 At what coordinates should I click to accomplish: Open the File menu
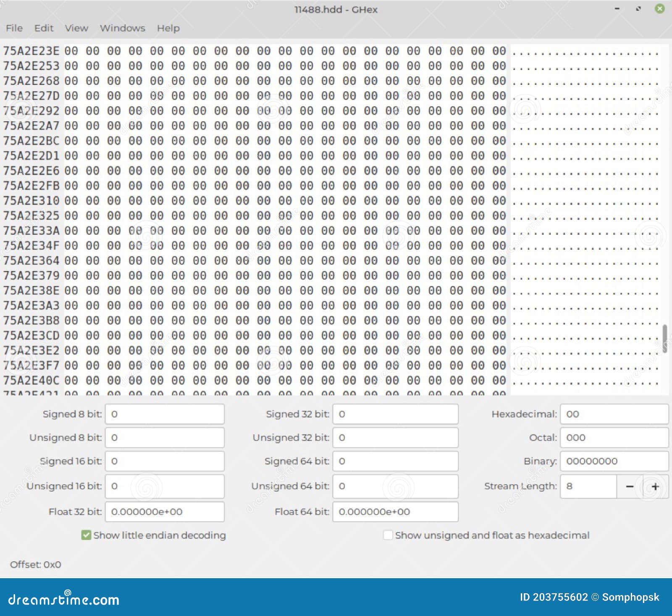tap(14, 28)
